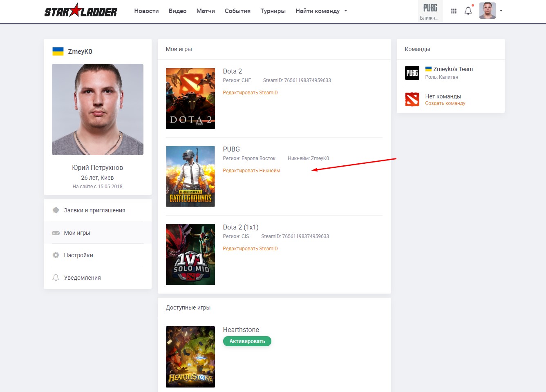This screenshot has height=392, width=546.
Task: Open the Видео menu item
Action: (x=177, y=11)
